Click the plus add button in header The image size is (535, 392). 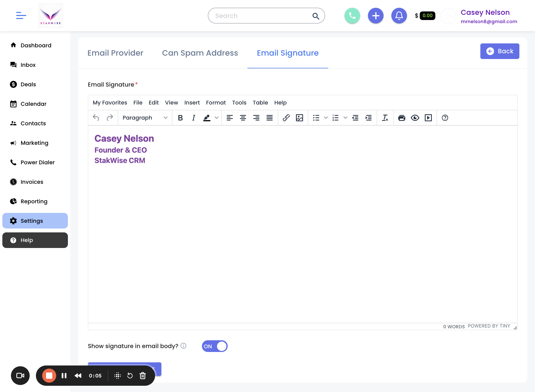(x=376, y=16)
